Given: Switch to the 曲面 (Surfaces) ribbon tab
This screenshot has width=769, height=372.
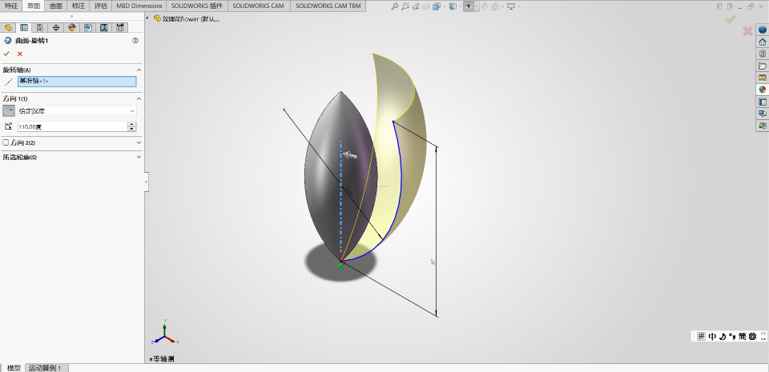Looking at the screenshot, I should [x=56, y=6].
